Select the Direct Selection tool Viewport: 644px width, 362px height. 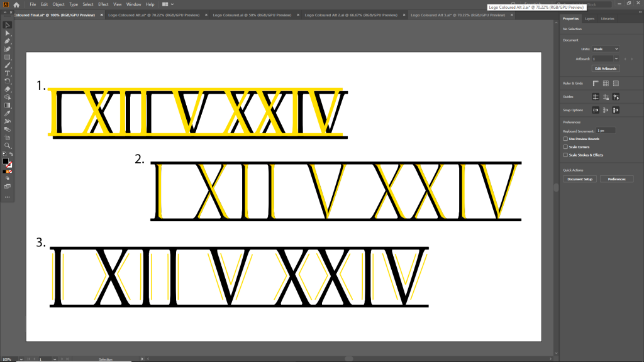pos(8,33)
